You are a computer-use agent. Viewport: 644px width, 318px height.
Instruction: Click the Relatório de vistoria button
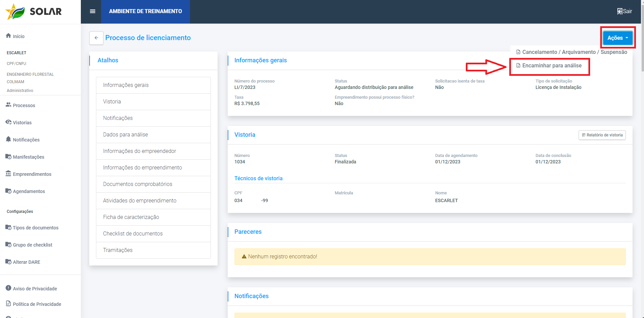click(x=602, y=135)
